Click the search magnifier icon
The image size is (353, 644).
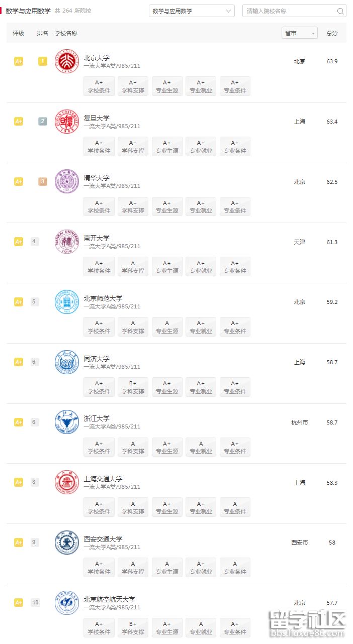click(x=340, y=11)
